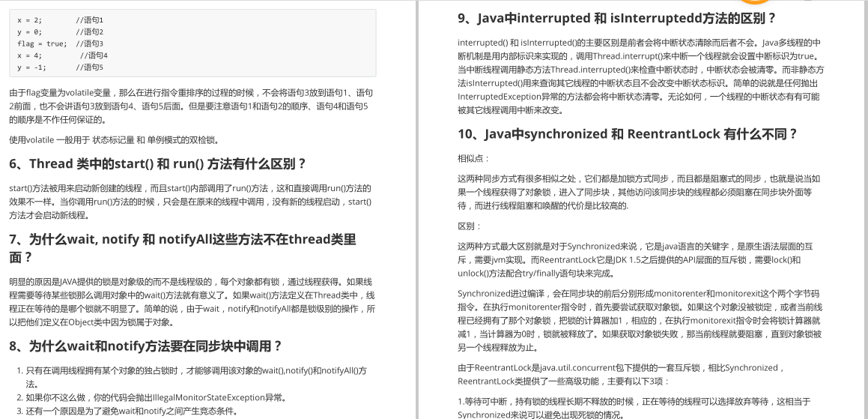Screen dimensions: 868x419
Task: Click heading '7、为什么wait, notify 和 notifyAll'
Action: click(183, 248)
